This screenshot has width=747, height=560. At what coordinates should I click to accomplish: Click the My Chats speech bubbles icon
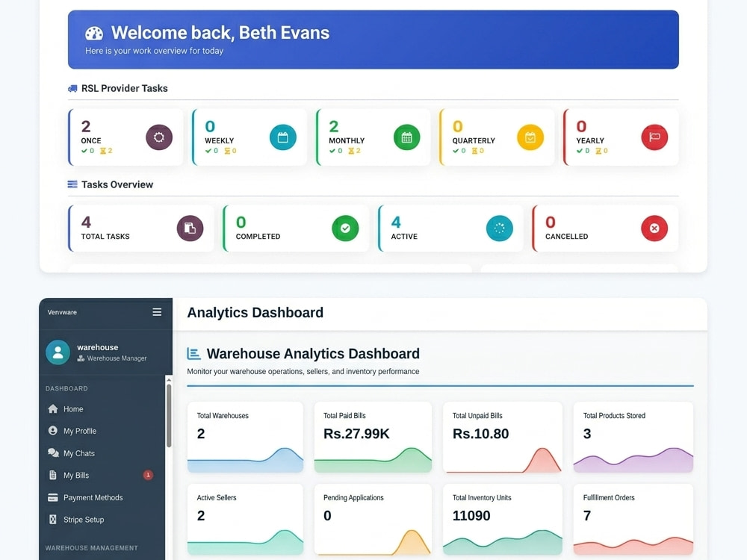(53, 453)
